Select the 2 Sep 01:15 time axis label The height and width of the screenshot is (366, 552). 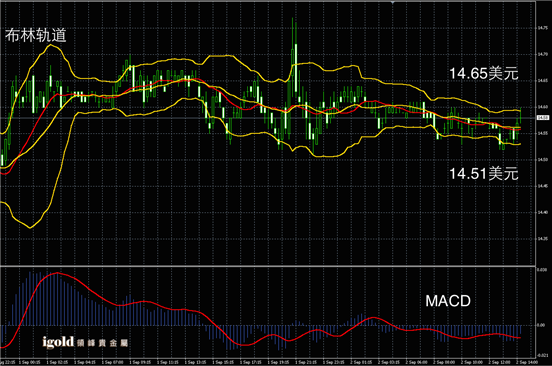(x=361, y=362)
